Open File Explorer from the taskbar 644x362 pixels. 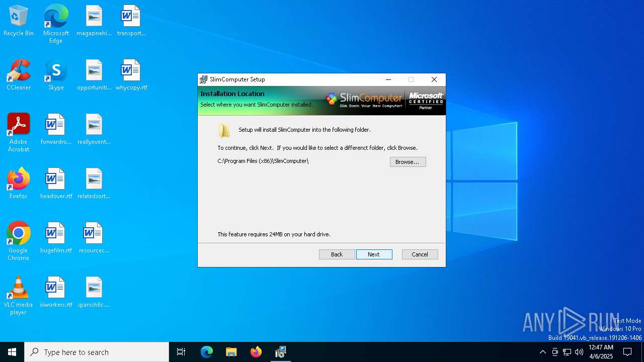(x=231, y=352)
